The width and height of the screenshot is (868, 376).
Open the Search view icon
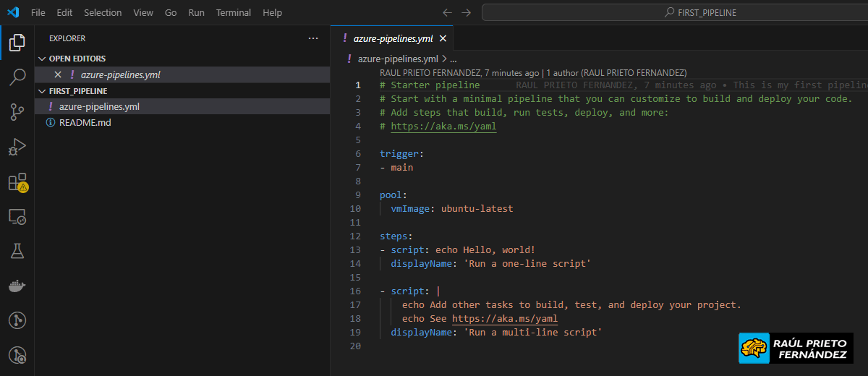click(x=17, y=77)
